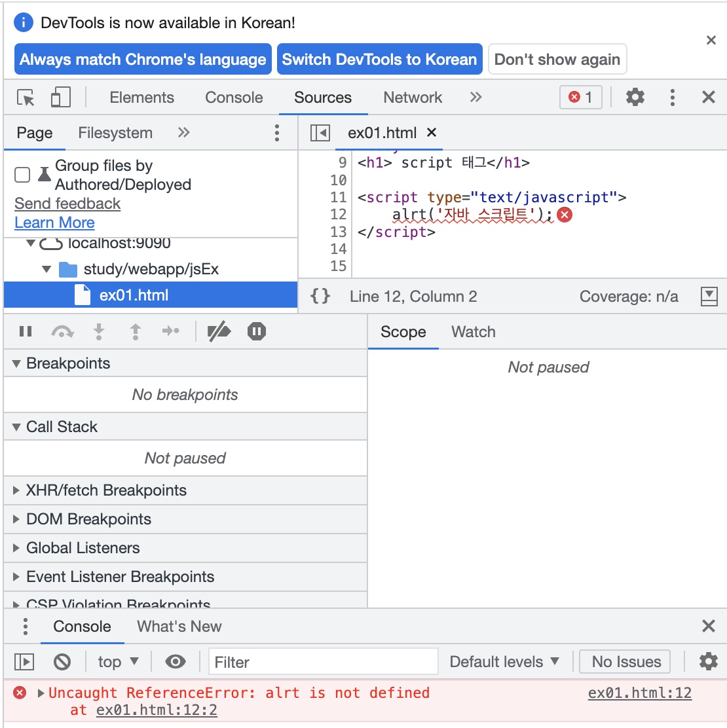Check Group files by Authored/Deployed

coord(22,175)
